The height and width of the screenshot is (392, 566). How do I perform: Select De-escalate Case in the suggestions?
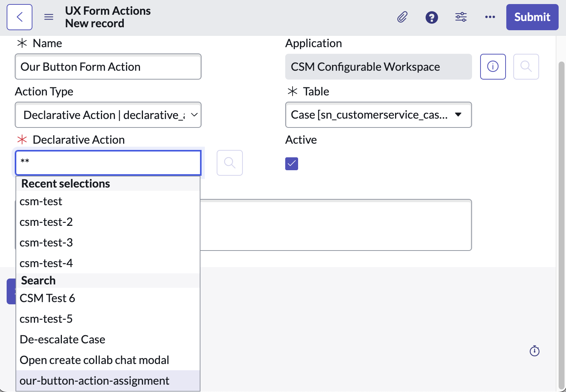tap(62, 339)
